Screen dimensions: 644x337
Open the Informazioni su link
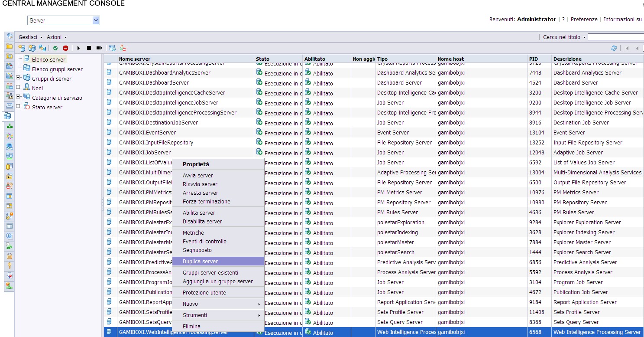coord(623,20)
